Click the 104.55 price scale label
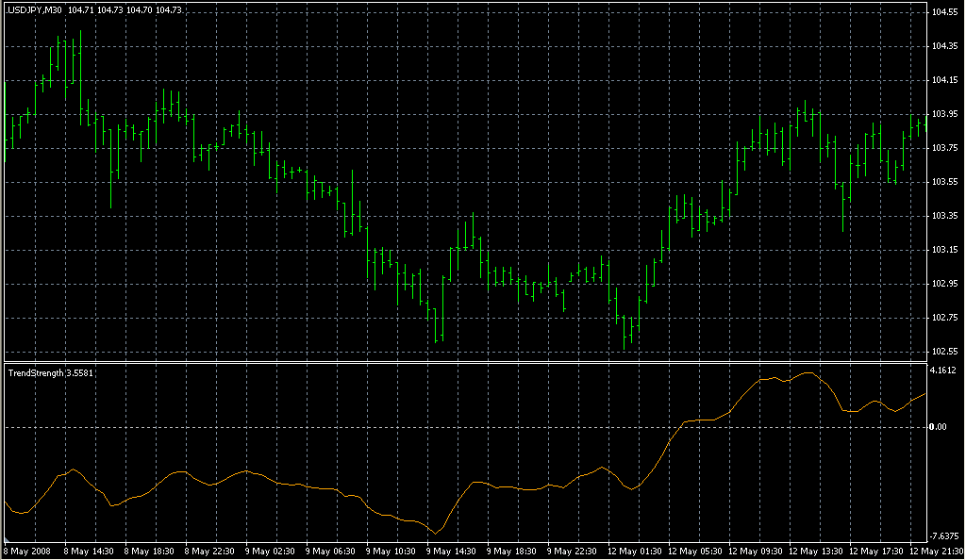 click(945, 12)
